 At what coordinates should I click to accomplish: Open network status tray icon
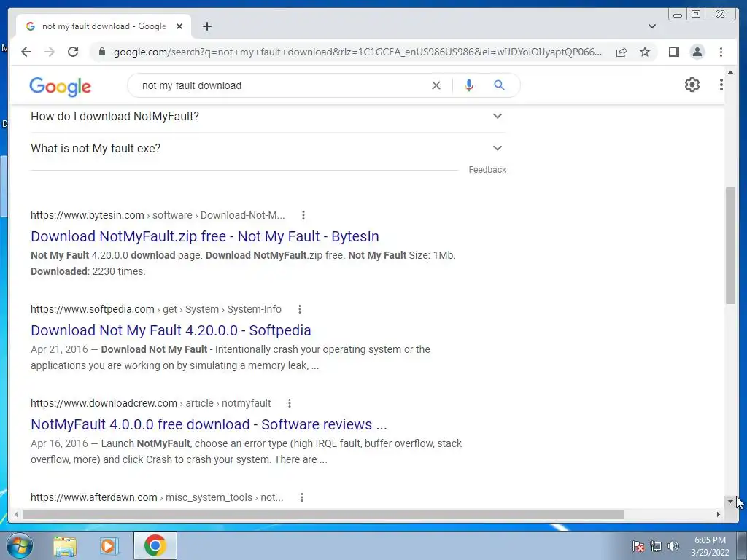(656, 546)
